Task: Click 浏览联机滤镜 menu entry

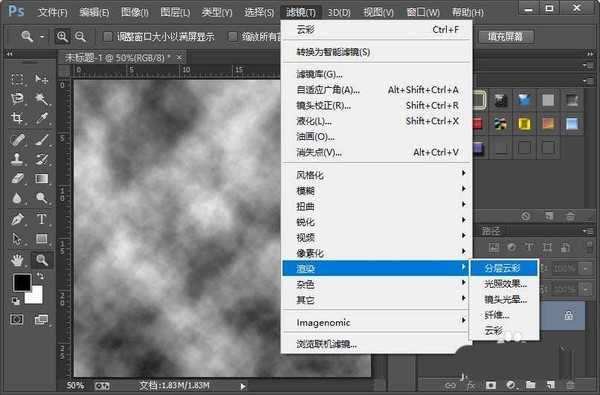Action: coord(377,344)
